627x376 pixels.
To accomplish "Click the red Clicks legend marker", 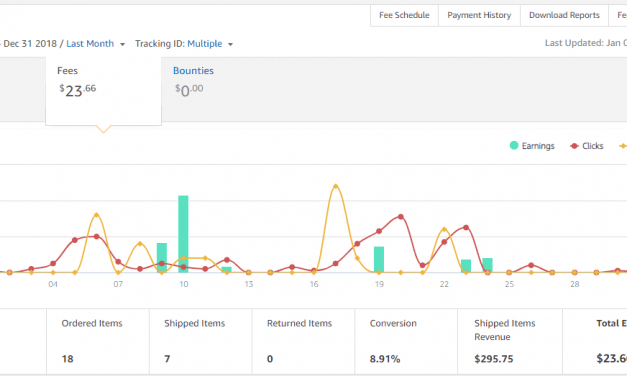I will tap(575, 146).
